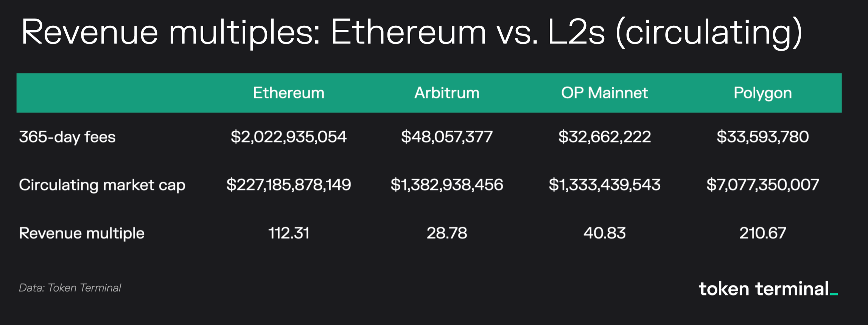The image size is (868, 325).
Task: Click the OP Mainnet column header
Action: point(604,93)
